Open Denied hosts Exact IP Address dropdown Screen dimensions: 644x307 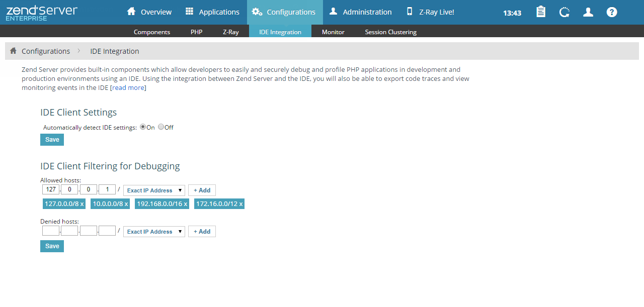pyautogui.click(x=154, y=232)
